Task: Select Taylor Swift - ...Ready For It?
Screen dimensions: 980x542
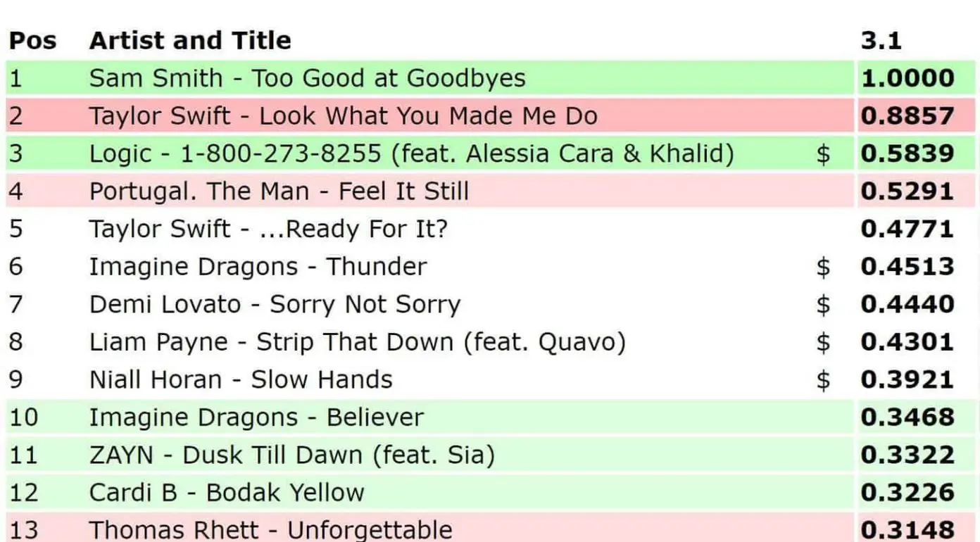Action: (268, 229)
